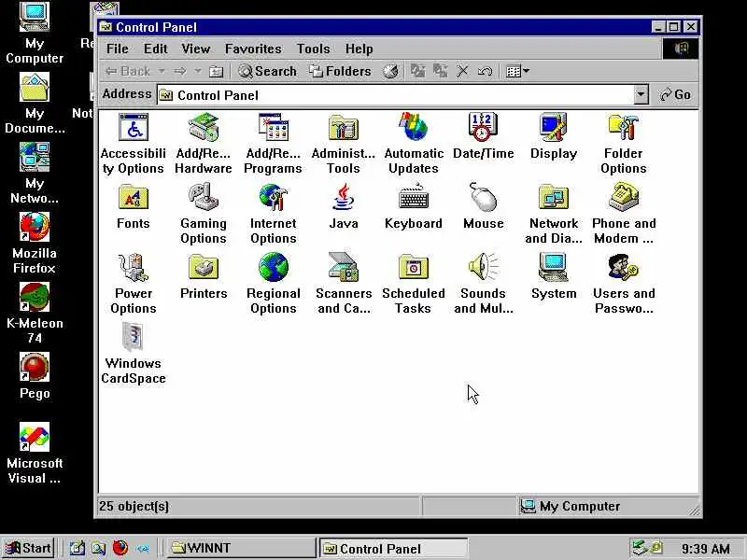This screenshot has width=747, height=560.
Task: Click Show Desktop Quick Launch icon
Action: tap(78, 548)
